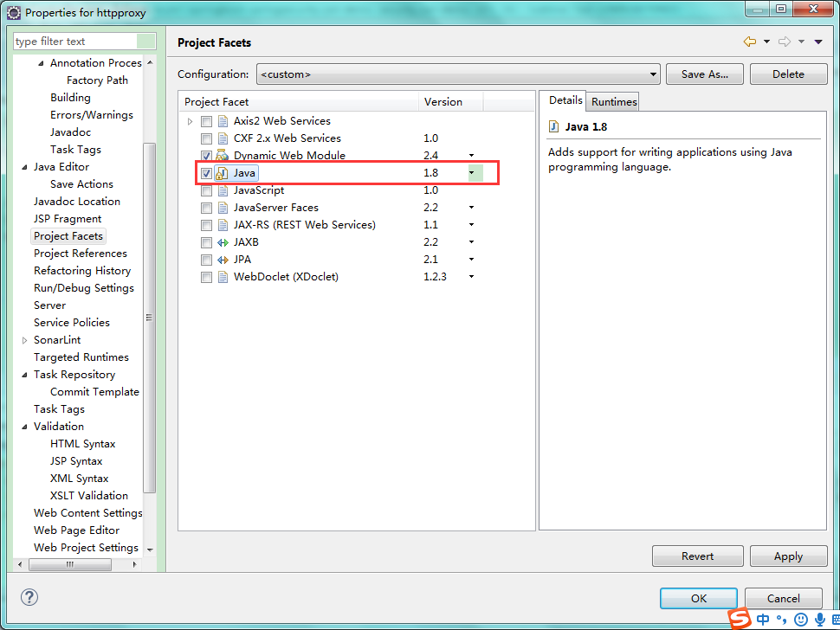Click the Axis2 Web Services facet icon

pos(223,121)
